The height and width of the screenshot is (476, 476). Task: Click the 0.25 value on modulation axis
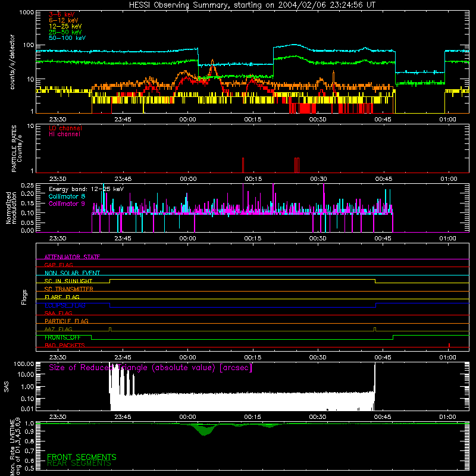tap(27, 186)
